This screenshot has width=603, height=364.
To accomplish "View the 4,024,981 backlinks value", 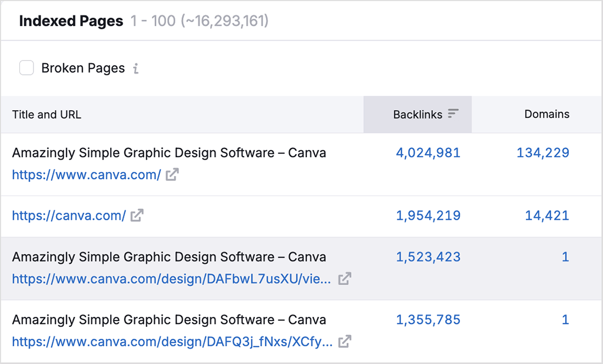I will (x=428, y=153).
